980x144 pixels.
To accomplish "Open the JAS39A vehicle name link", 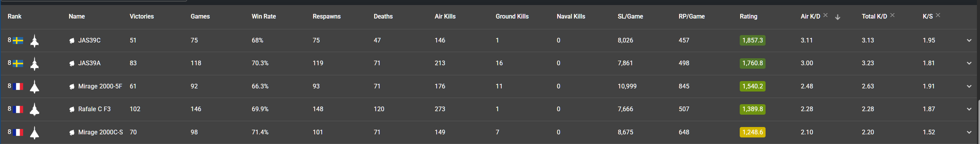I will pos(89,63).
